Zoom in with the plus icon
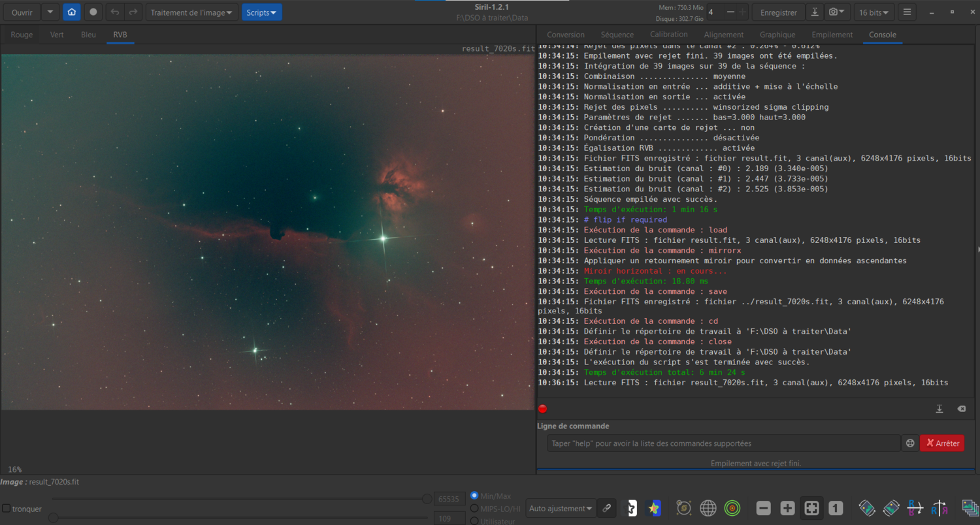The height and width of the screenshot is (525, 980). coord(788,508)
